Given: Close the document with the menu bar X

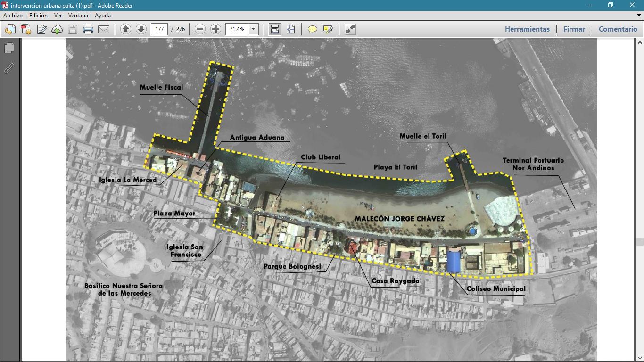Looking at the screenshot, I should coord(639,16).
